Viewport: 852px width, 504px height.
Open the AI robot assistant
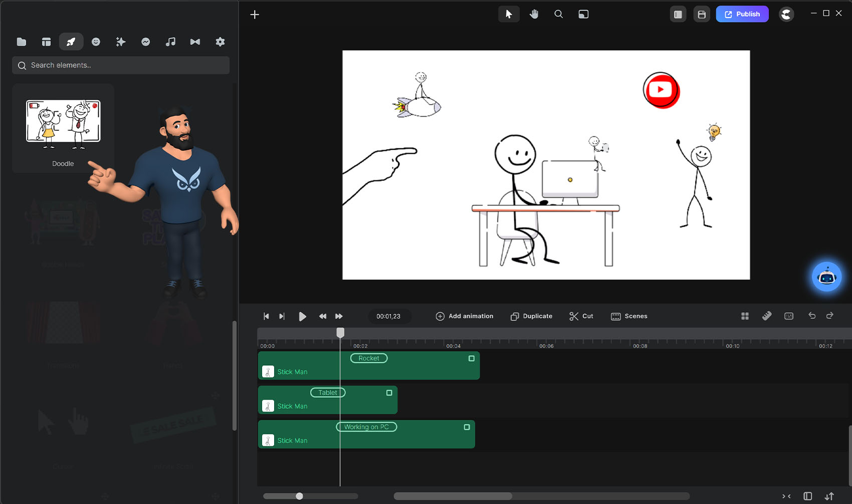826,277
